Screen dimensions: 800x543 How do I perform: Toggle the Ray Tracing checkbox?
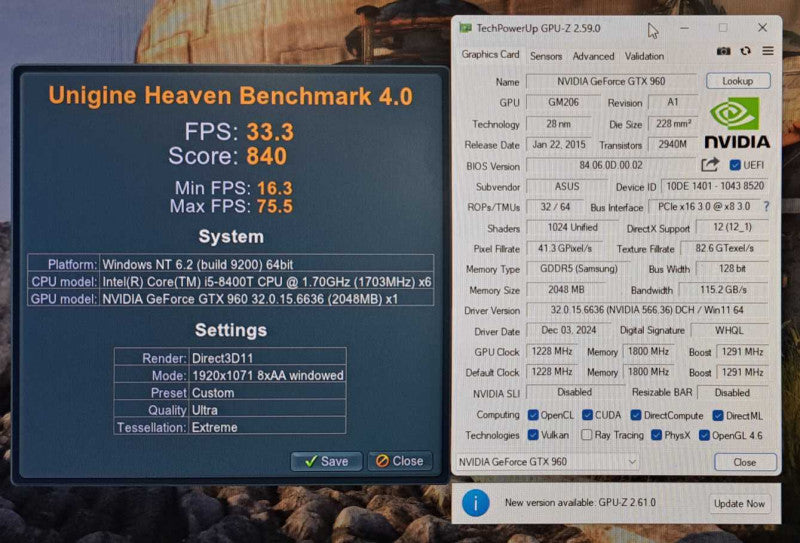coord(587,435)
